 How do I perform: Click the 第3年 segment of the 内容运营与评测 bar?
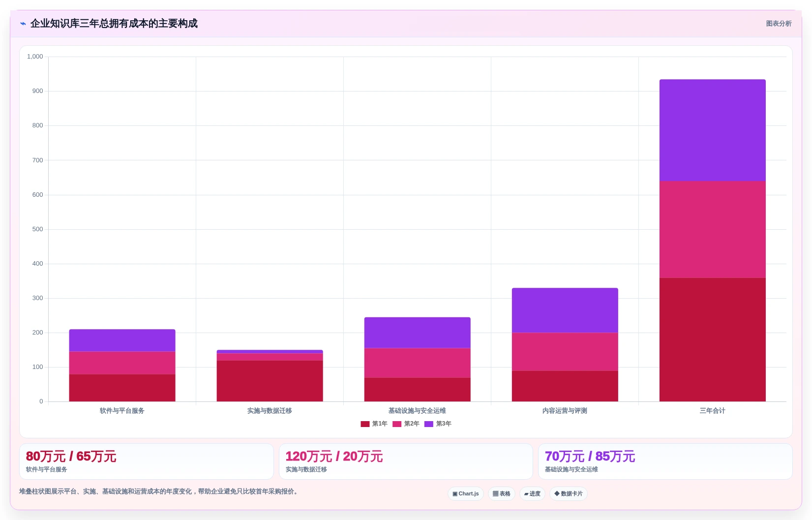pyautogui.click(x=565, y=310)
